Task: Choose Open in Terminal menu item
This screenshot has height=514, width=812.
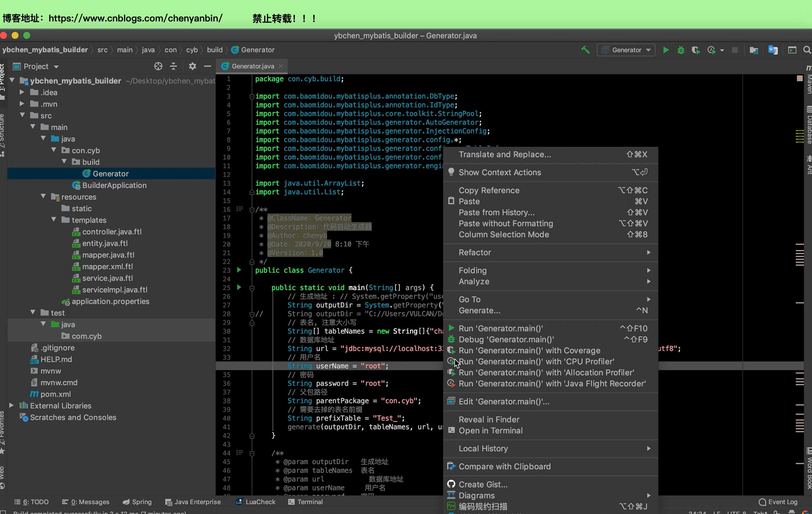Action: point(550,431)
